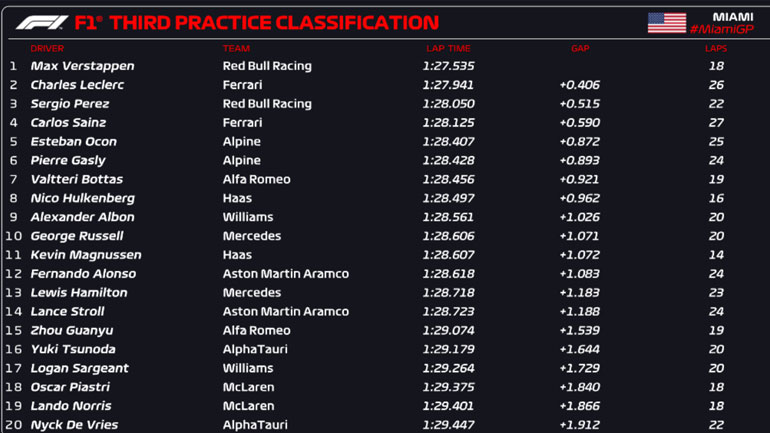Image resolution: width=770 pixels, height=433 pixels.
Task: Click the F1 logo in the header
Action: 41,22
